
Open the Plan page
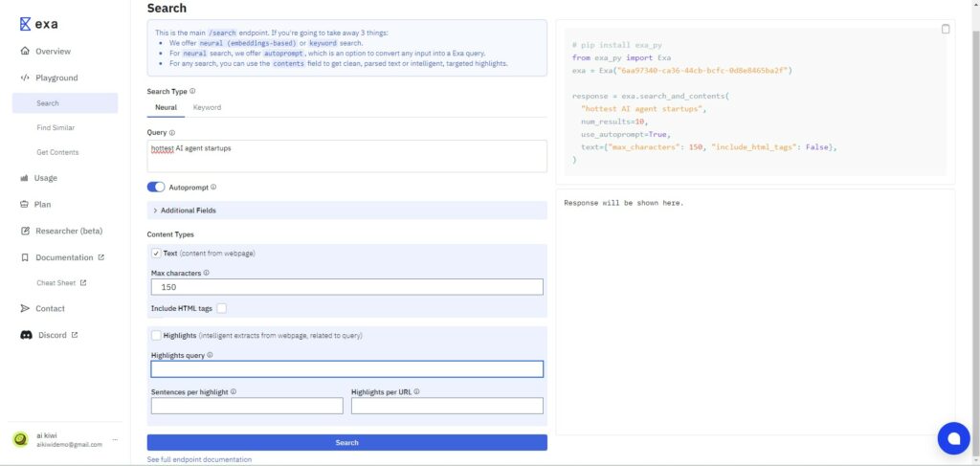click(x=42, y=204)
